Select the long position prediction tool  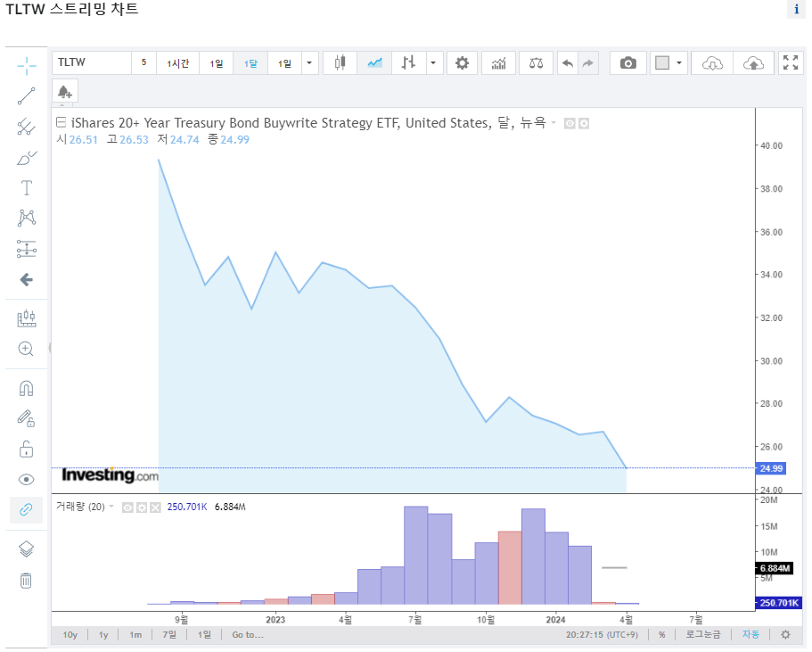(x=27, y=249)
